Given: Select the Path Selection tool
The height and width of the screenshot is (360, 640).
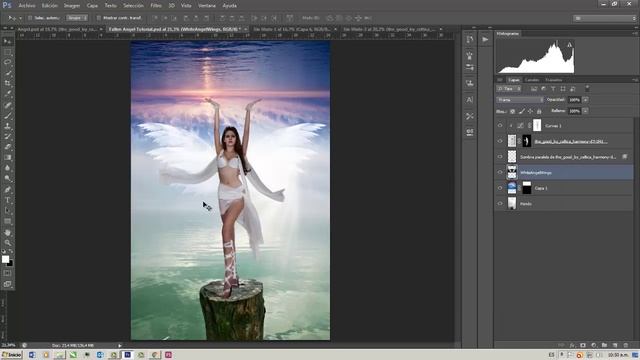Looking at the screenshot, I should click(7, 211).
